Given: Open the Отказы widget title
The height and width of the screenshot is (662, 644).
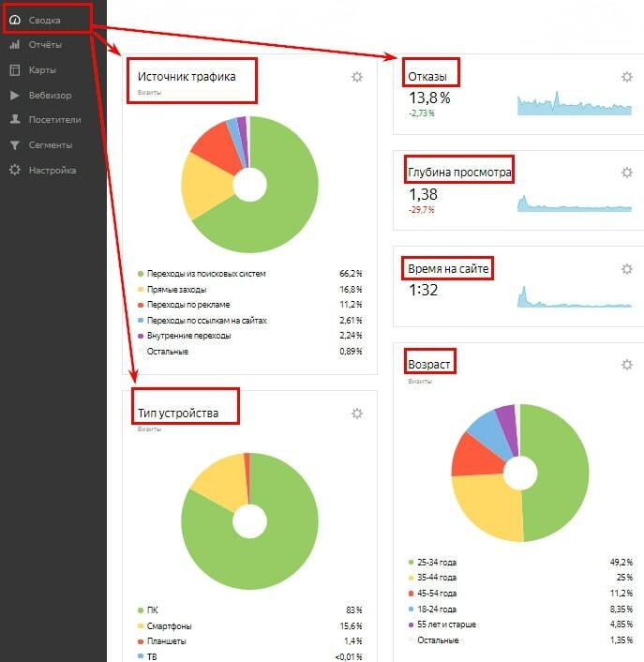Looking at the screenshot, I should [x=427, y=77].
